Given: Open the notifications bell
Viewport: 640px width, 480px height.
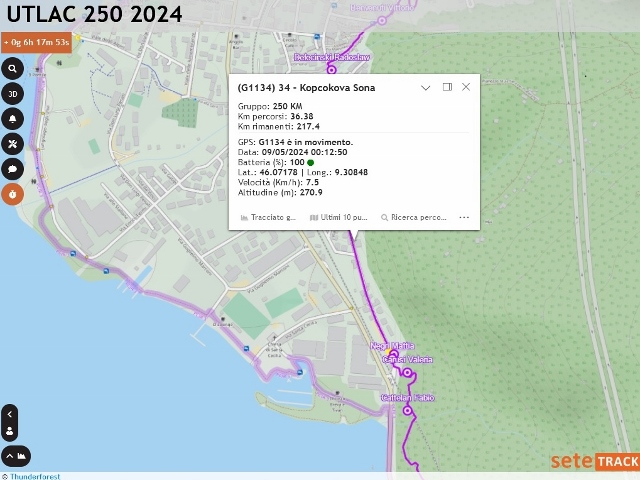Looking at the screenshot, I should 13,119.
